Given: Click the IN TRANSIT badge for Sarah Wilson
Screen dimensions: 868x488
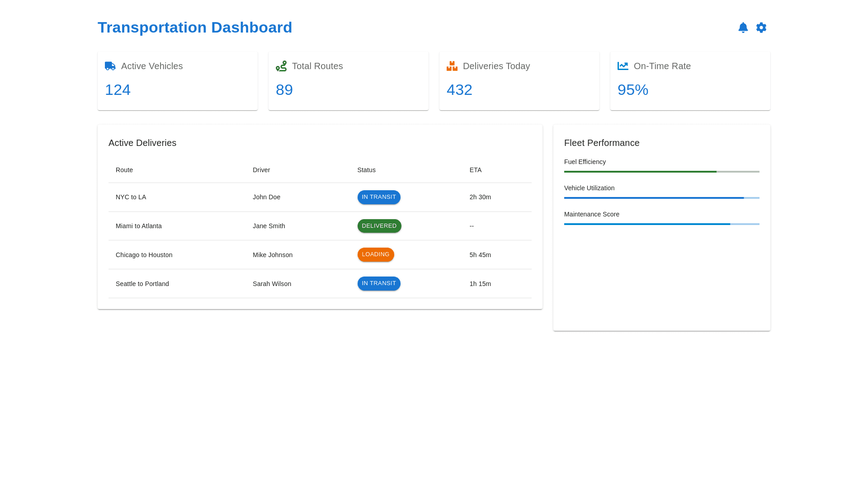Looking at the screenshot, I should (x=379, y=283).
